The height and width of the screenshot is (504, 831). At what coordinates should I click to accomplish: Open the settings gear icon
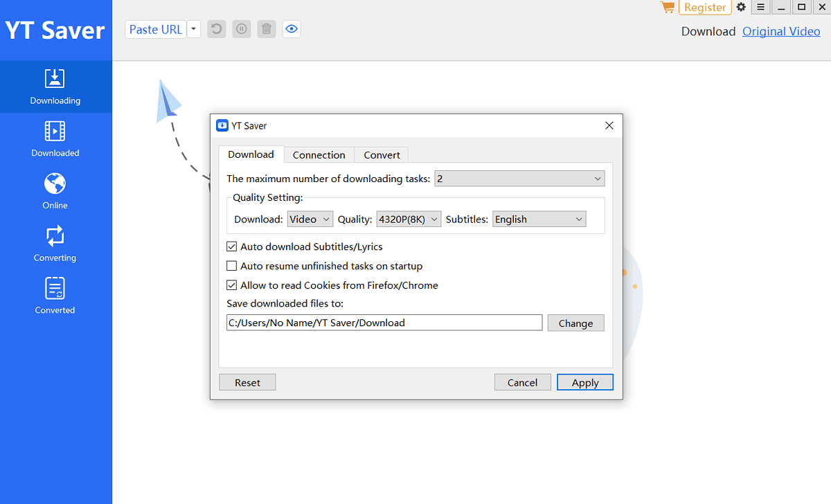[740, 7]
